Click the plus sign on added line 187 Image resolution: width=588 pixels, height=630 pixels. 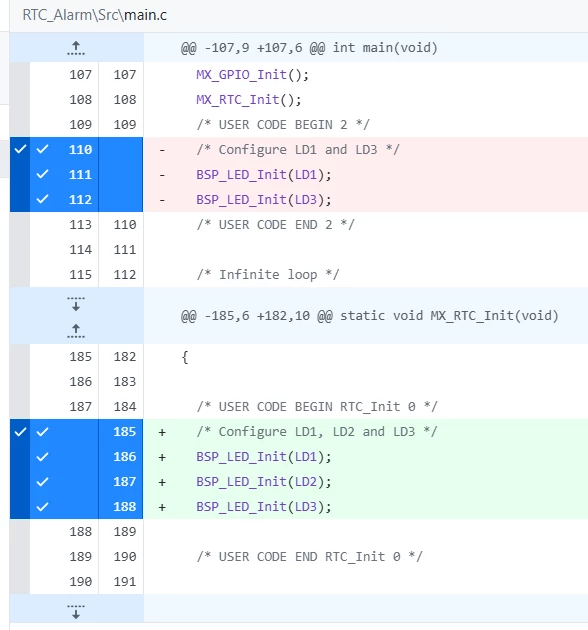pyautogui.click(x=162, y=482)
